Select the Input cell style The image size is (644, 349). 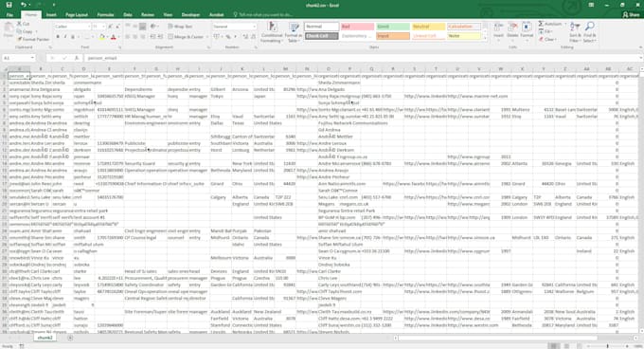pos(393,36)
